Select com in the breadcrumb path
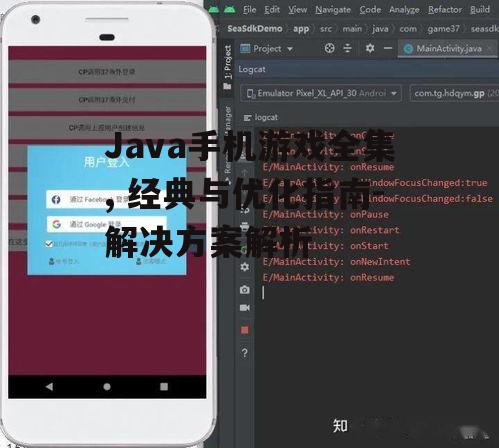This screenshot has width=499, height=448. (408, 29)
